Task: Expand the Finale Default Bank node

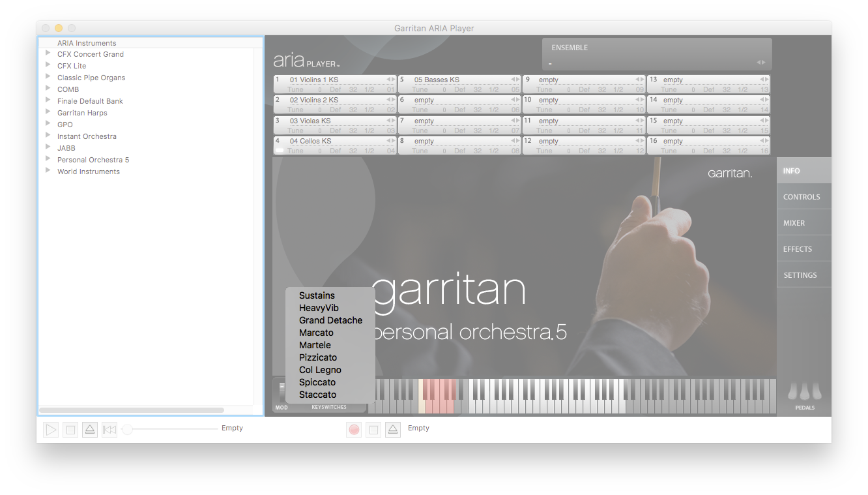Action: [48, 101]
